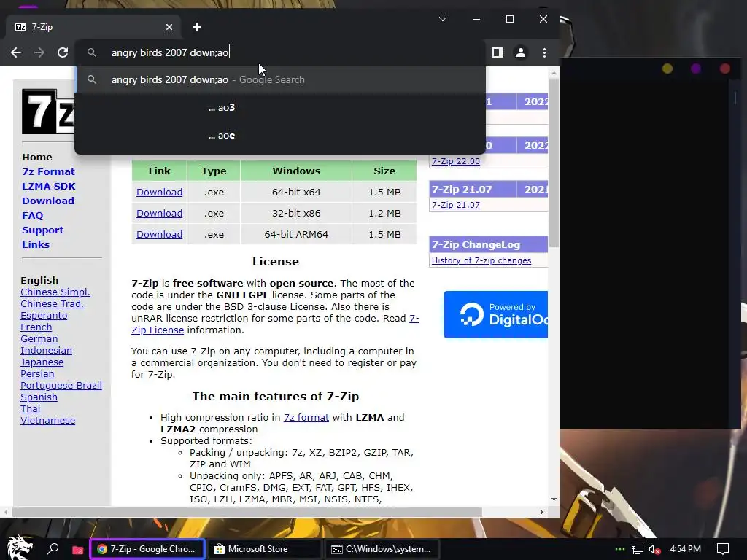This screenshot has width=747, height=560.
Task: Open Chrome side panel icon
Action: tap(498, 52)
